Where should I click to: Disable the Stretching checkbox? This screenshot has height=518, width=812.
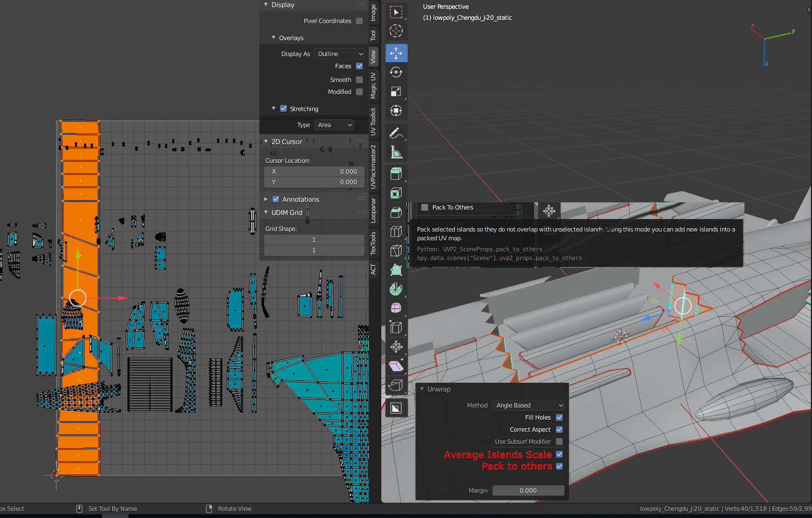coord(283,109)
